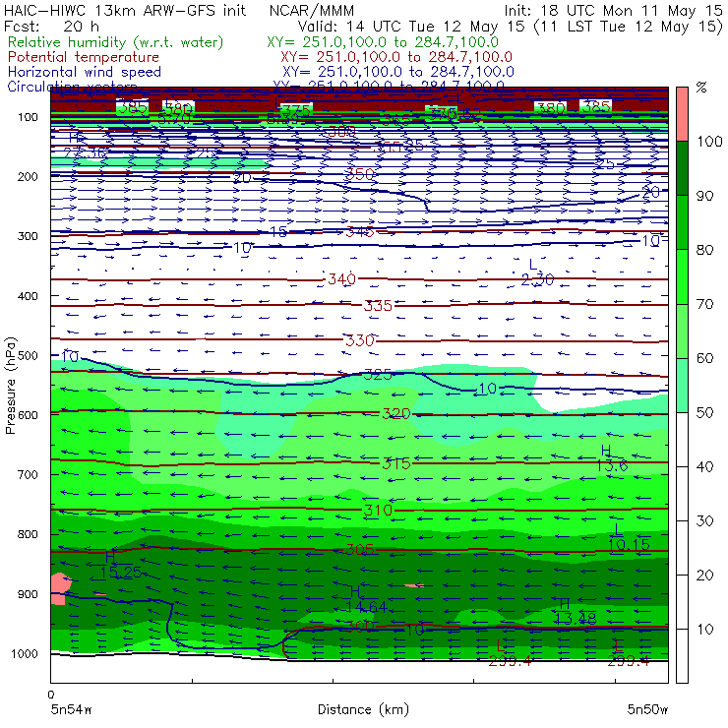Click the 'H 14.64' wind maximum marker
The height and width of the screenshot is (728, 728).
point(366,599)
